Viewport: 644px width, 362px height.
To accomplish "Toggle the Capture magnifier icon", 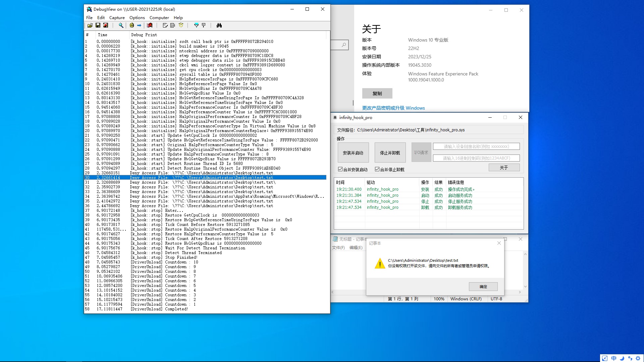I will pos(121,25).
